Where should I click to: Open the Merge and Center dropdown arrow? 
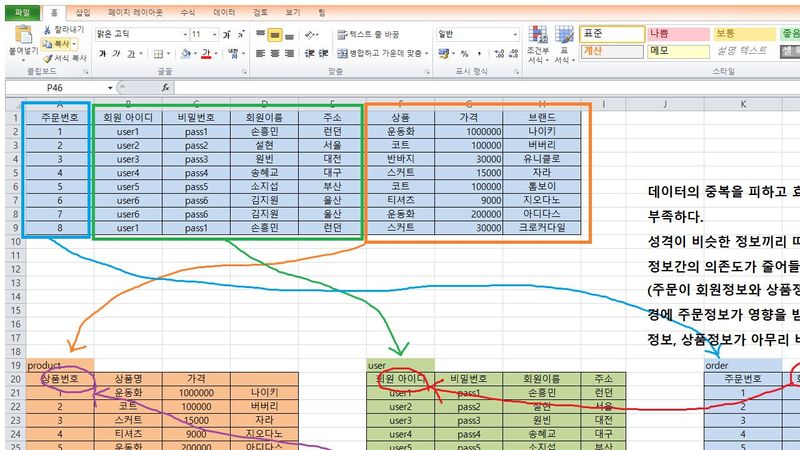click(x=427, y=53)
